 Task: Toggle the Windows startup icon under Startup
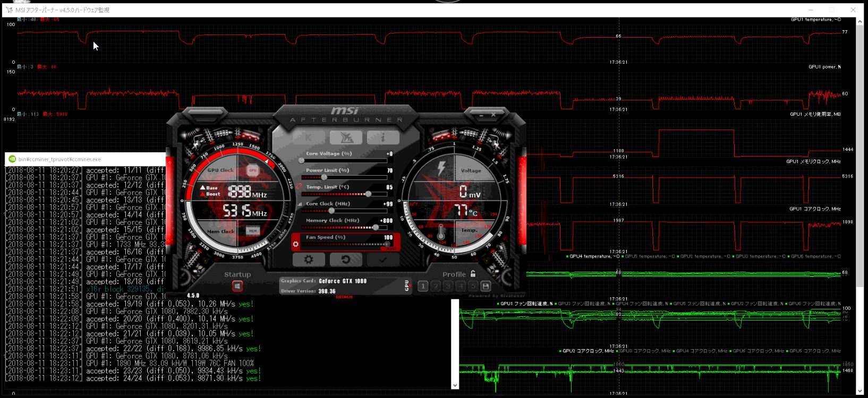click(x=237, y=286)
